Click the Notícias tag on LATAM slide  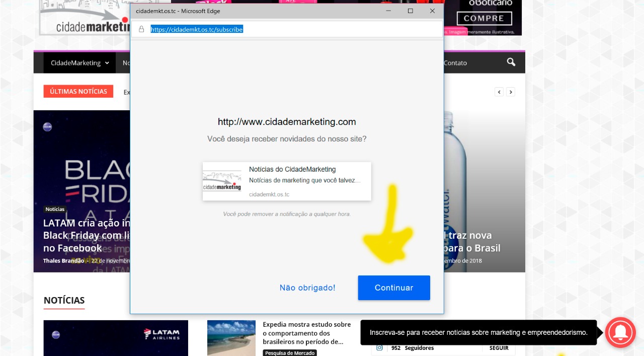tap(55, 209)
